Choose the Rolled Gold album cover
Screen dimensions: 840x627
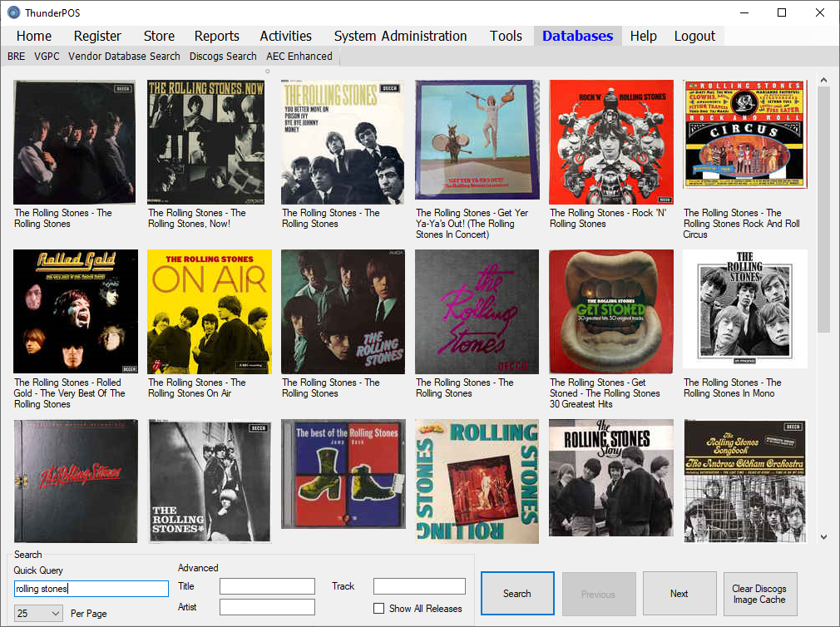tap(75, 312)
